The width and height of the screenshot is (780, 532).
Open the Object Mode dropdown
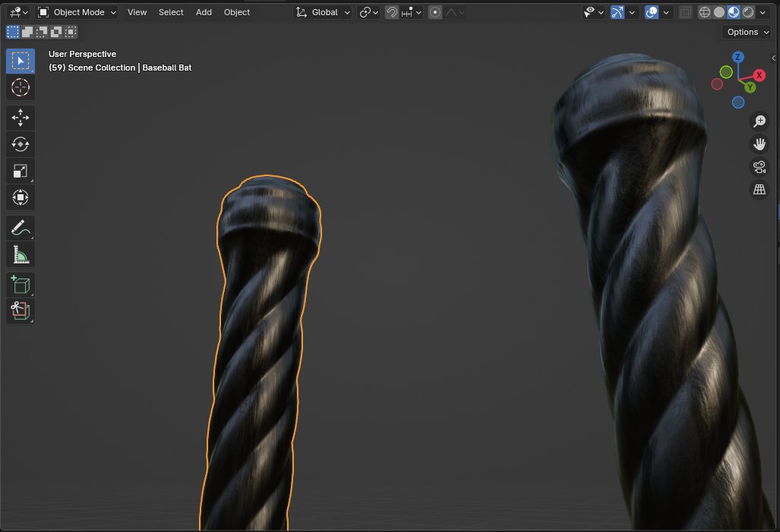point(76,11)
